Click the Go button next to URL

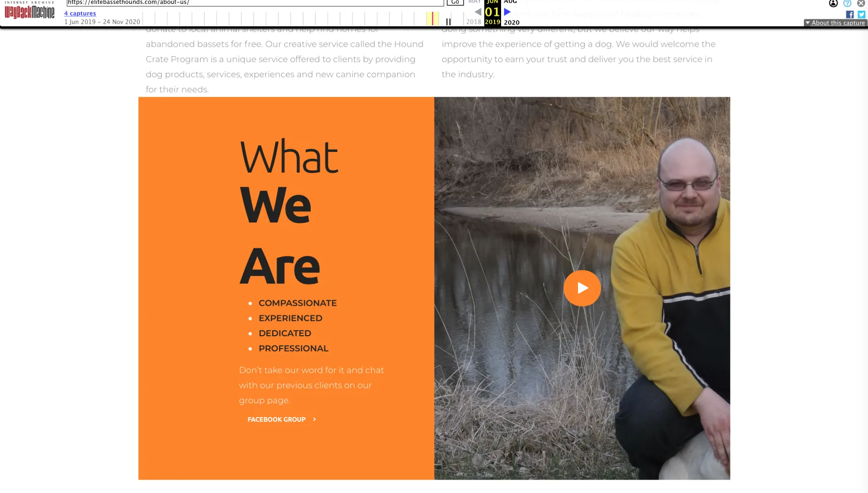(x=455, y=2)
